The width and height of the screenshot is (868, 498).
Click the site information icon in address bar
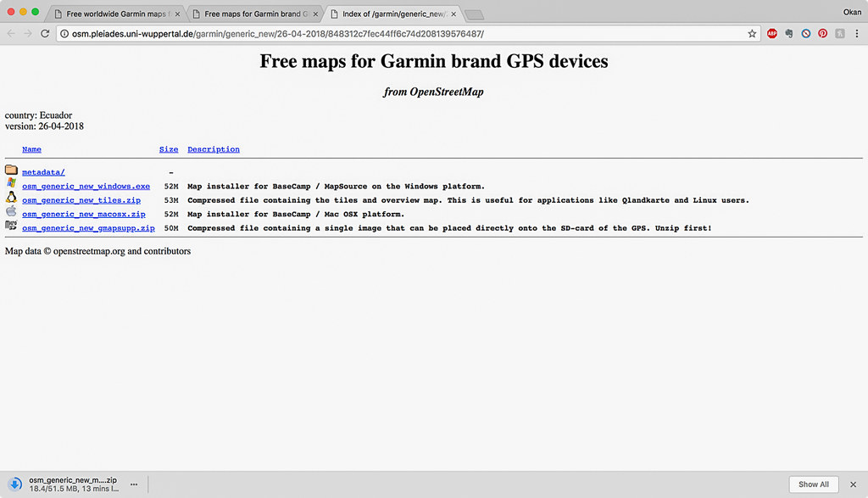click(64, 34)
